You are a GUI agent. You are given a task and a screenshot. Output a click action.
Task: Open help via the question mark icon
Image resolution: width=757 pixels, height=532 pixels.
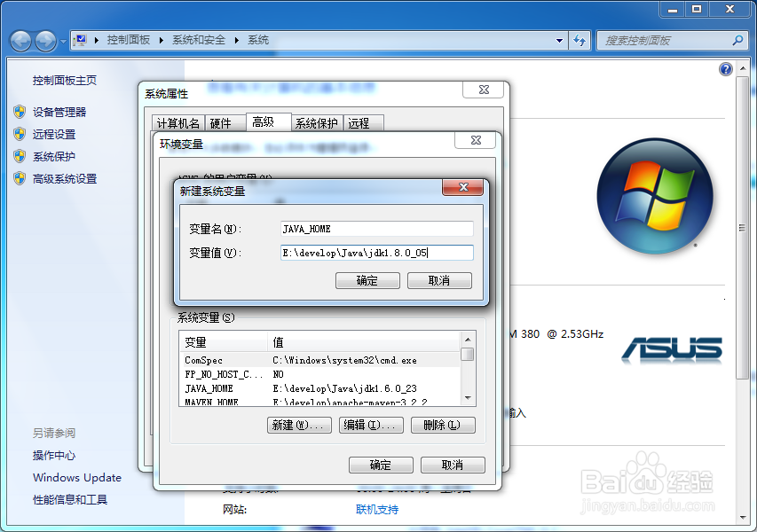(725, 68)
